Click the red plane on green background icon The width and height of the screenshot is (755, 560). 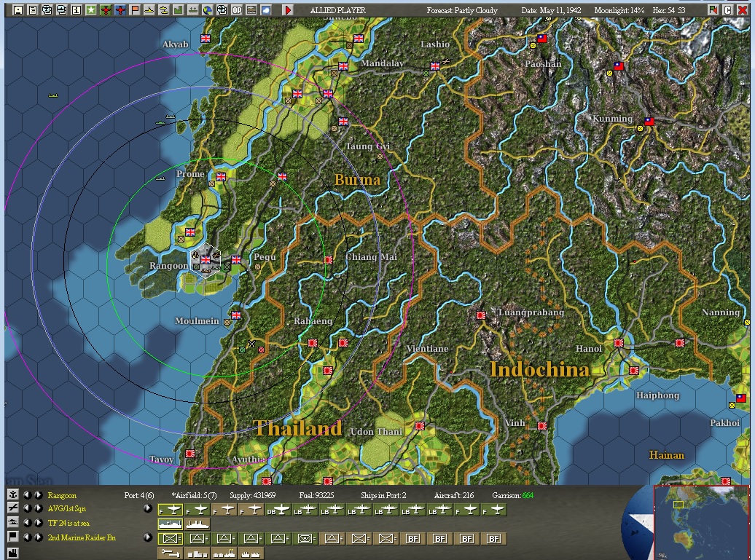point(106,9)
